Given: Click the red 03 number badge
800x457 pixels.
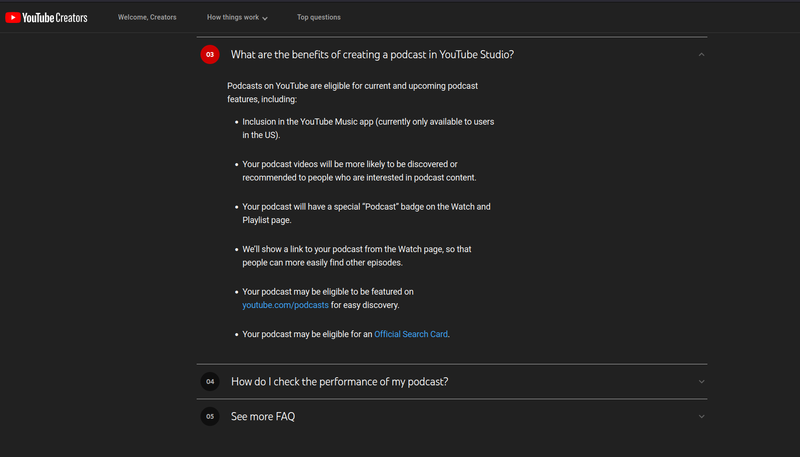Looking at the screenshot, I should 210,54.
